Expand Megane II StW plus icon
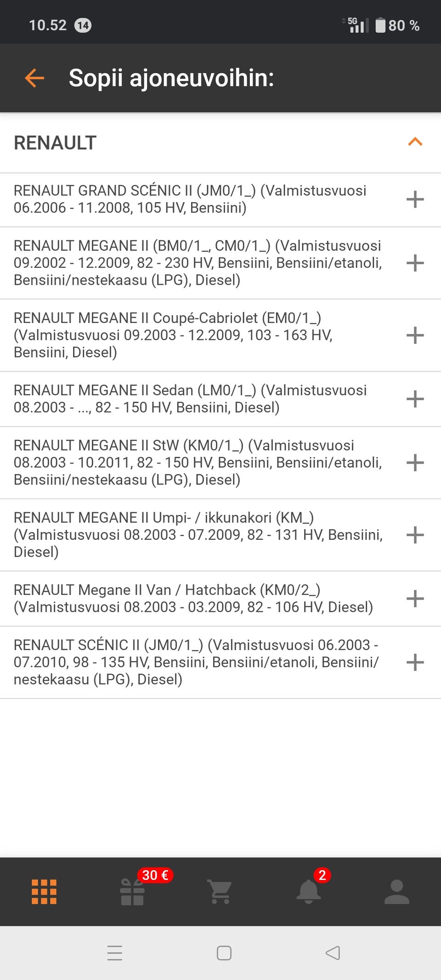This screenshot has width=441, height=980. pyautogui.click(x=415, y=463)
